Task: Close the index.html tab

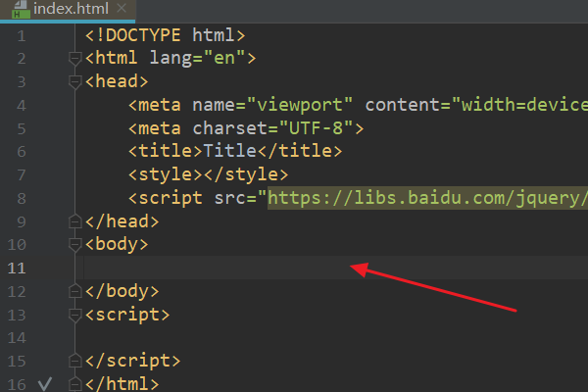Action: (122, 8)
